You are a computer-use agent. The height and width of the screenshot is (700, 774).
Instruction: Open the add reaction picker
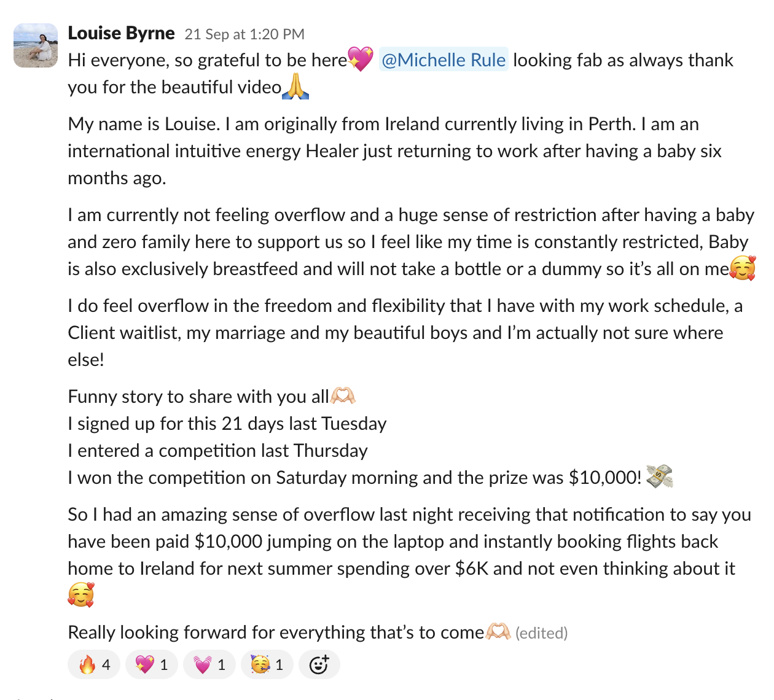319,664
